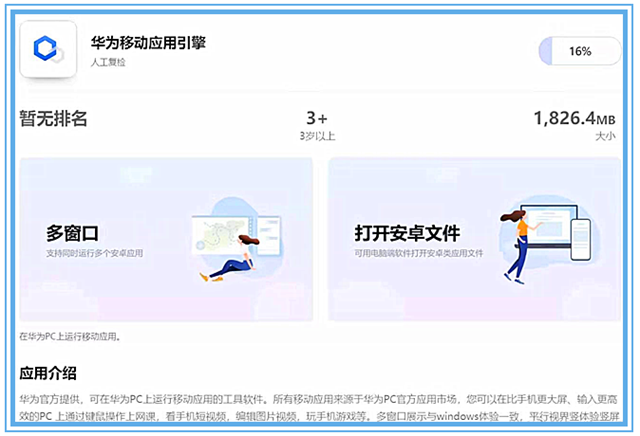Image resolution: width=640 pixels, height=436 pixels.
Task: Open the 多窗口 feature screenshot
Action: click(166, 239)
